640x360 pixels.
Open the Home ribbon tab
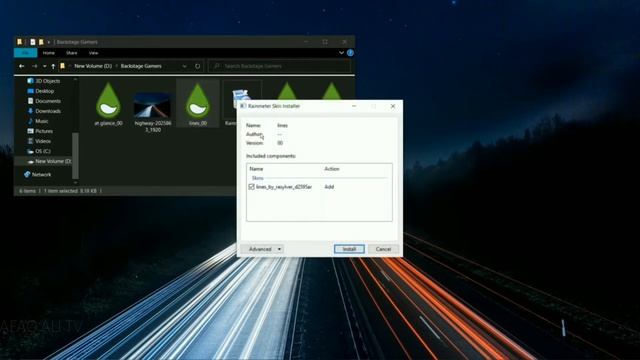tap(49, 53)
